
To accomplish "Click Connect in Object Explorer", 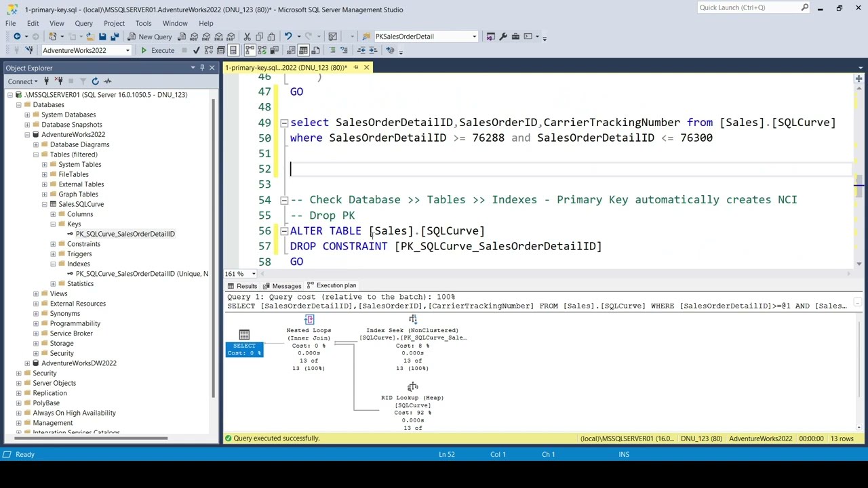I will pyautogui.click(x=23, y=81).
